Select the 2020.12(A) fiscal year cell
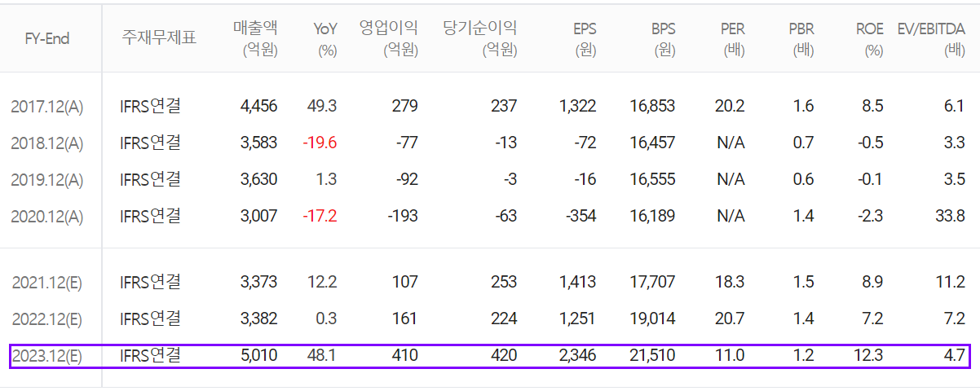Image resolution: width=980 pixels, height=391 pixels. coord(47,216)
